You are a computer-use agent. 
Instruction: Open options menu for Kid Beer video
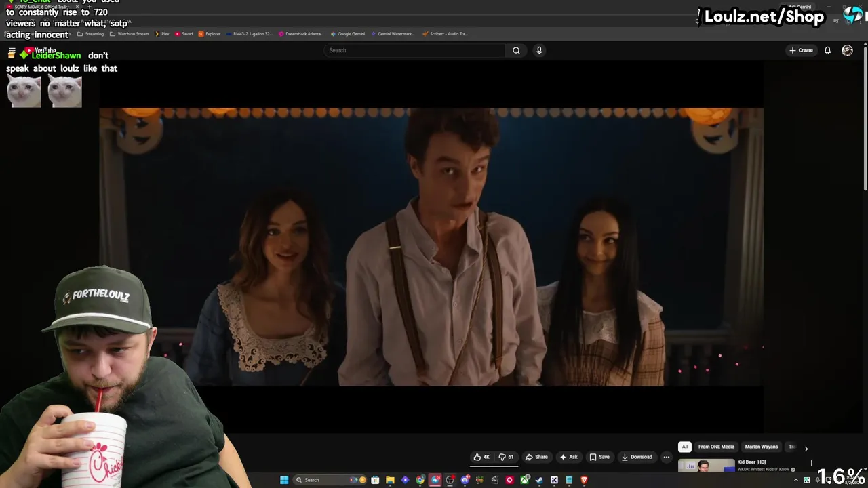point(811,463)
